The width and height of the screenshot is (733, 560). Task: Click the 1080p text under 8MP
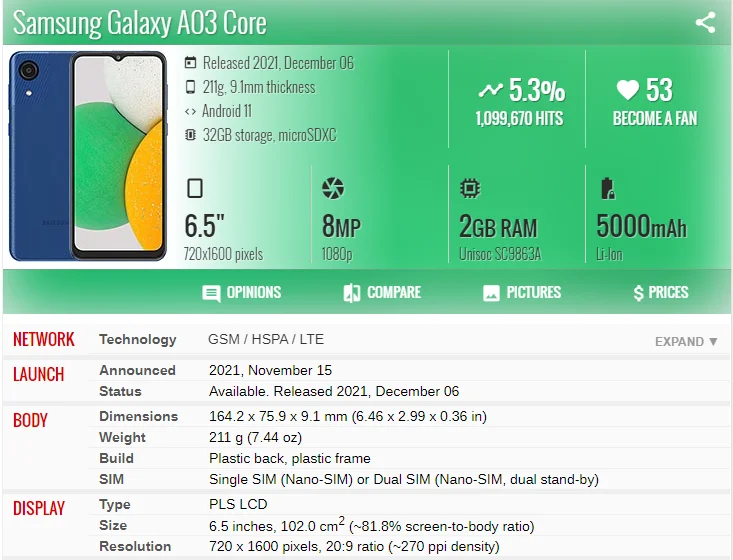coord(337,254)
